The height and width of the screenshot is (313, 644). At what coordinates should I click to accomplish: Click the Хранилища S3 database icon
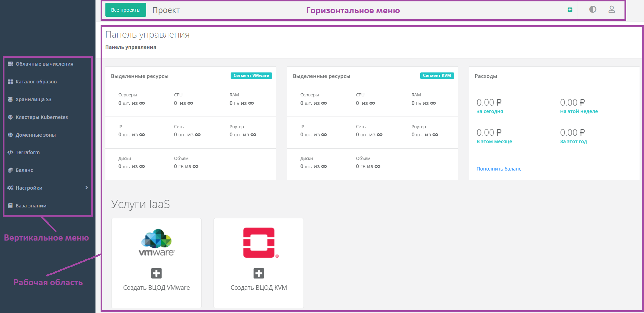10,99
